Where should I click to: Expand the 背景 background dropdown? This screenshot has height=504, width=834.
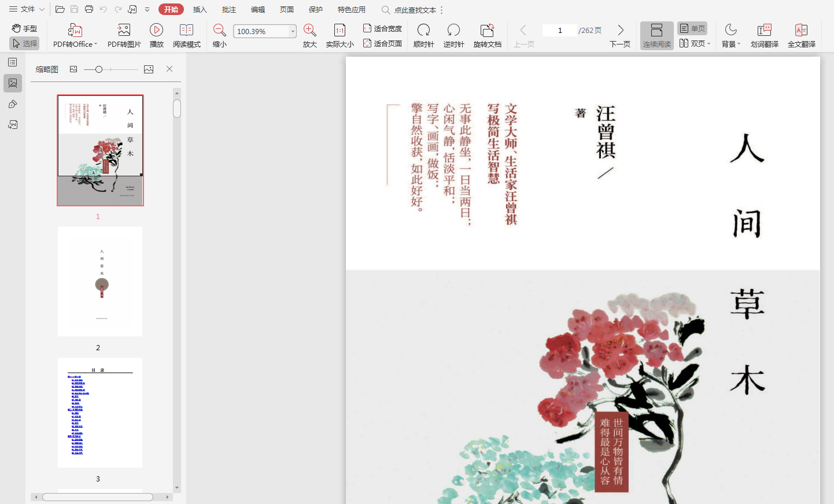pos(739,44)
